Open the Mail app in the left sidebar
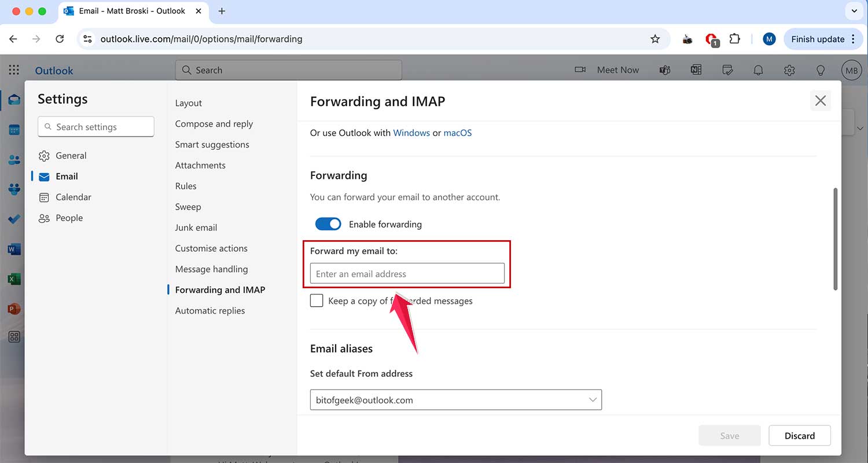 point(13,99)
